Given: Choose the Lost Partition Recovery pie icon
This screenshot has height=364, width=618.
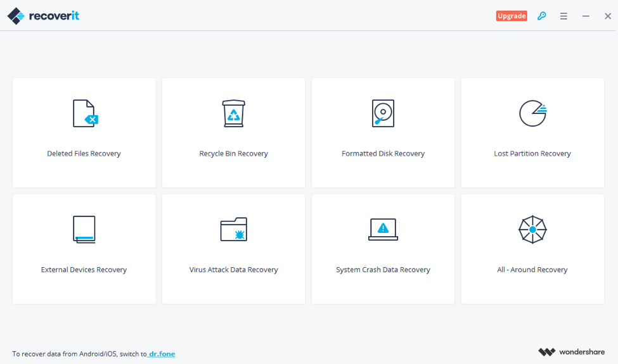Looking at the screenshot, I should [x=532, y=114].
